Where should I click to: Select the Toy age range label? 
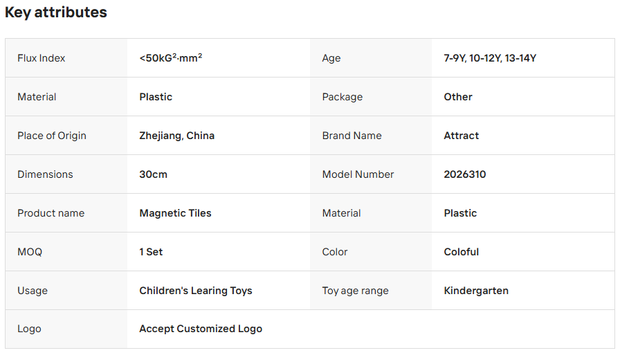tap(355, 291)
